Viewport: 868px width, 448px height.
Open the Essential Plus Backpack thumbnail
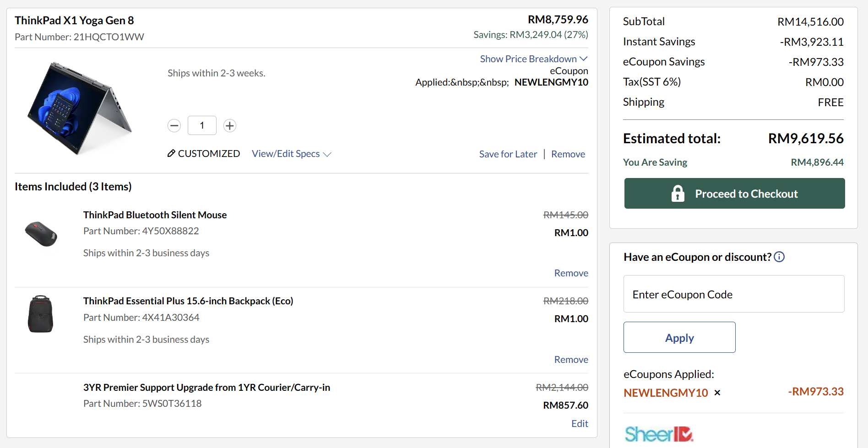tap(41, 314)
